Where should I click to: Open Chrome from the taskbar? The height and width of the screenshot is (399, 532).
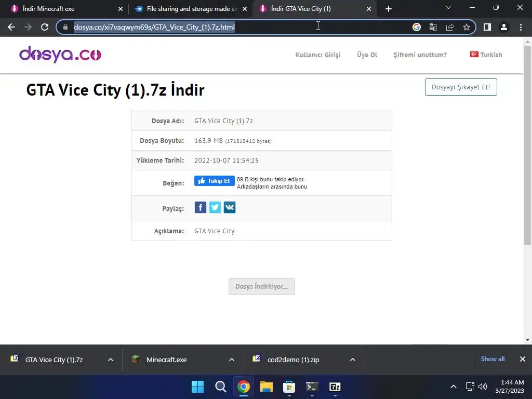[x=243, y=387]
